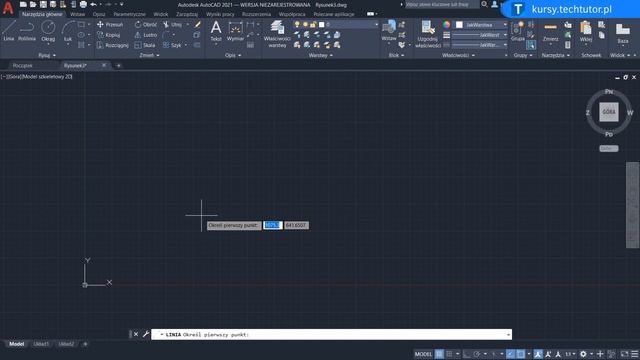This screenshot has height=360, width=640.
Task: Click the user sign-in icon in the title bar
Action: pyautogui.click(x=494, y=4)
